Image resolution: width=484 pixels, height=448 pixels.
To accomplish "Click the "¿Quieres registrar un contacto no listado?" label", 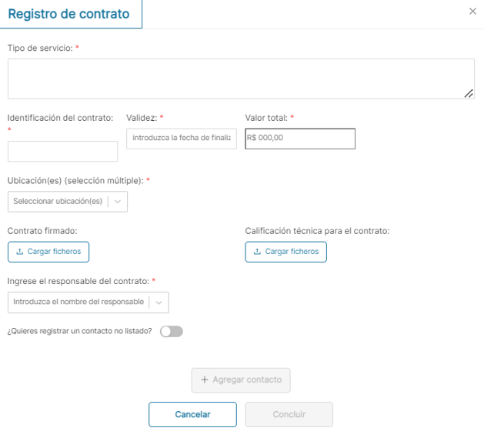I will coord(79,332).
